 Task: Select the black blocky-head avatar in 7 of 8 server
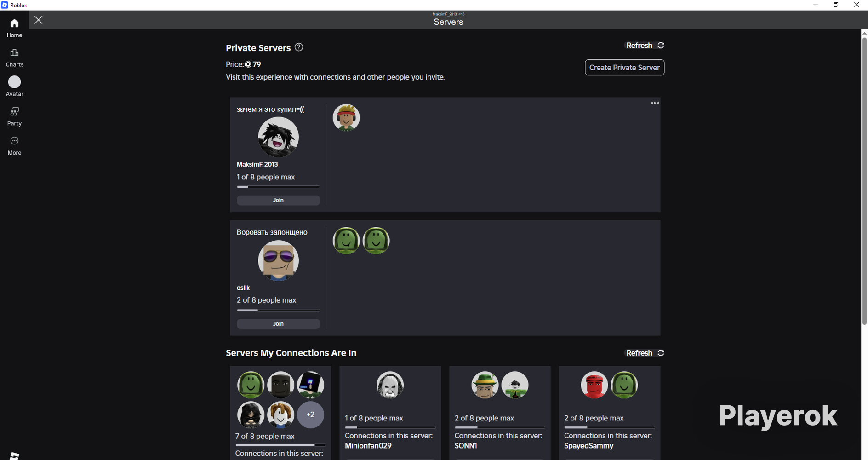point(280,385)
